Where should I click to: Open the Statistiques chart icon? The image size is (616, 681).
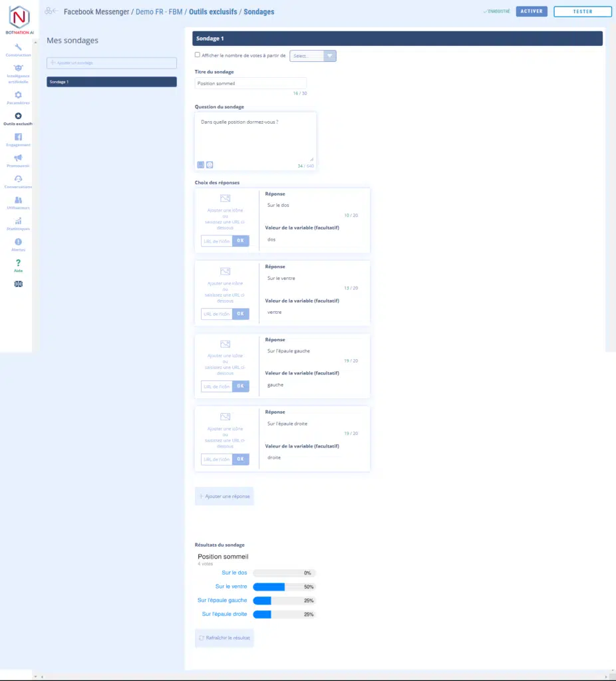point(18,221)
